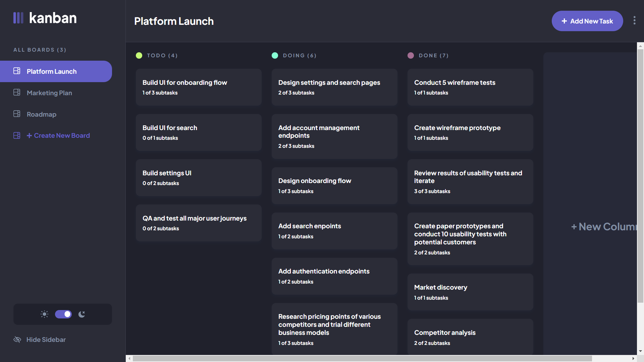Click the Create New Board icon
The height and width of the screenshot is (362, 644).
17,135
